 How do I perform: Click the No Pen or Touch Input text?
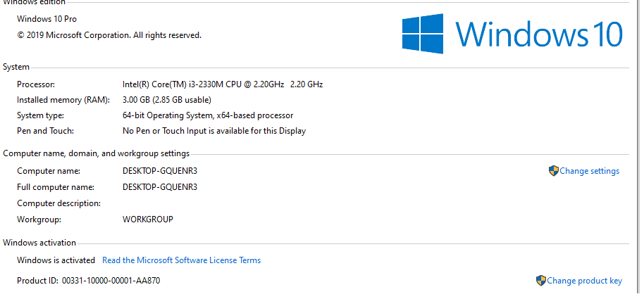pyautogui.click(x=213, y=131)
